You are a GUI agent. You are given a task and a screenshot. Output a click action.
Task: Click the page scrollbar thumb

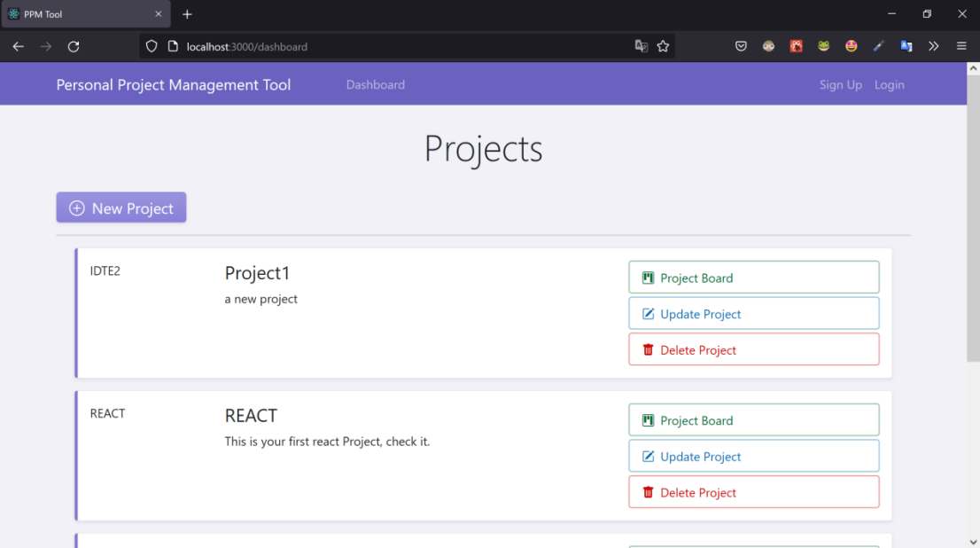tap(973, 218)
